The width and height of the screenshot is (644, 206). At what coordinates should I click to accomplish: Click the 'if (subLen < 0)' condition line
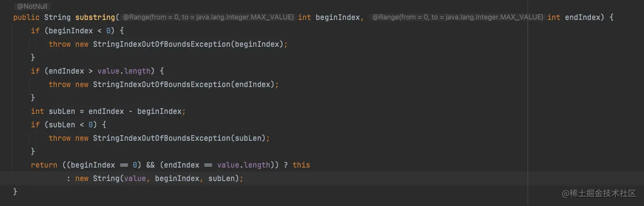click(x=69, y=125)
